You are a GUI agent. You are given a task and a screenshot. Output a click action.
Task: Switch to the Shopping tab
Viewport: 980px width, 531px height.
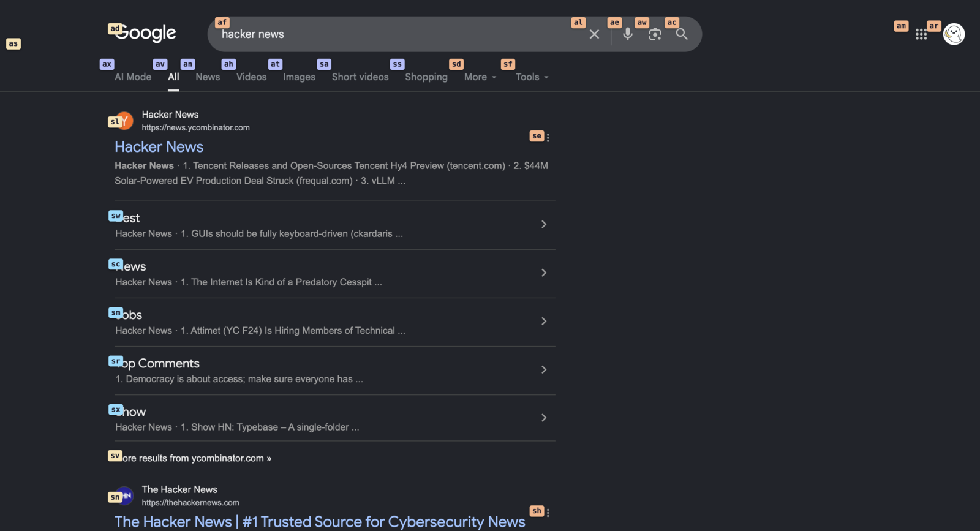(x=426, y=77)
